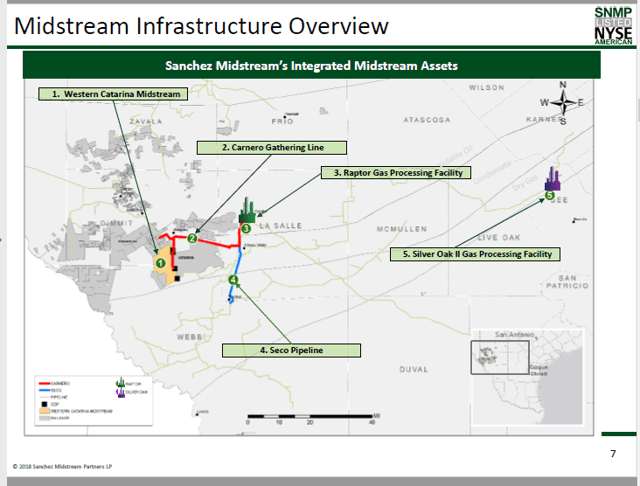Viewport: 640px width, 486px height.
Task: Click the 'Condensate' window label
Action: 492,172
